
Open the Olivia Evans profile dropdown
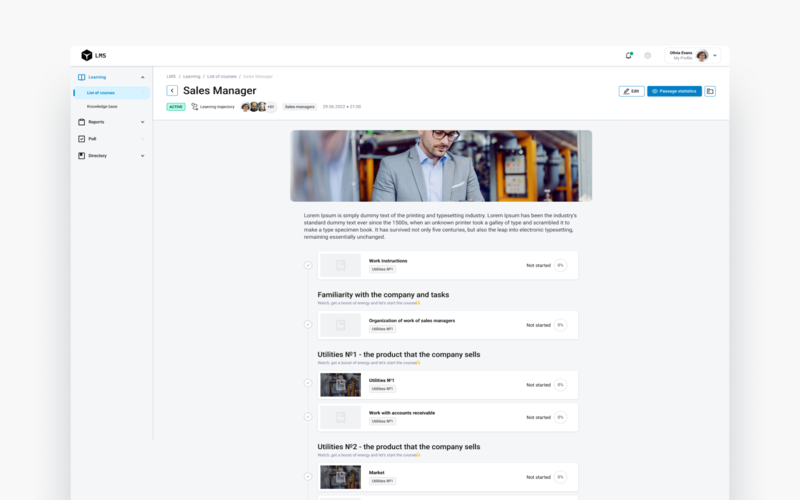tap(714, 55)
